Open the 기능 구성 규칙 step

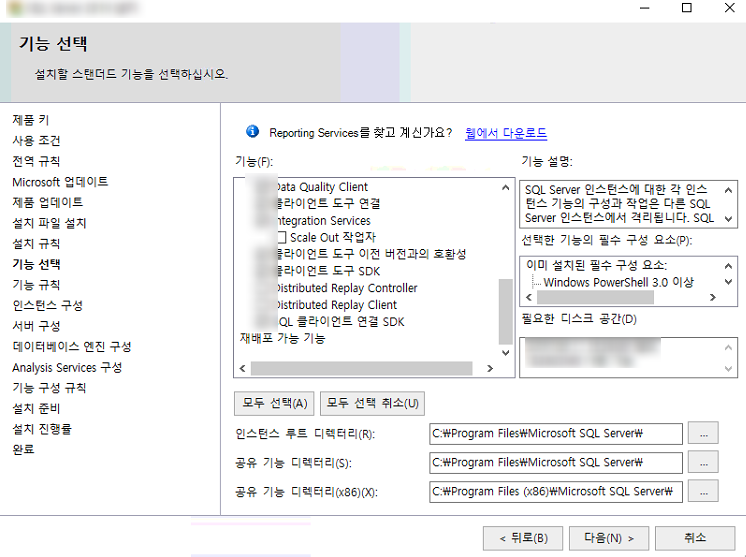pos(49,388)
